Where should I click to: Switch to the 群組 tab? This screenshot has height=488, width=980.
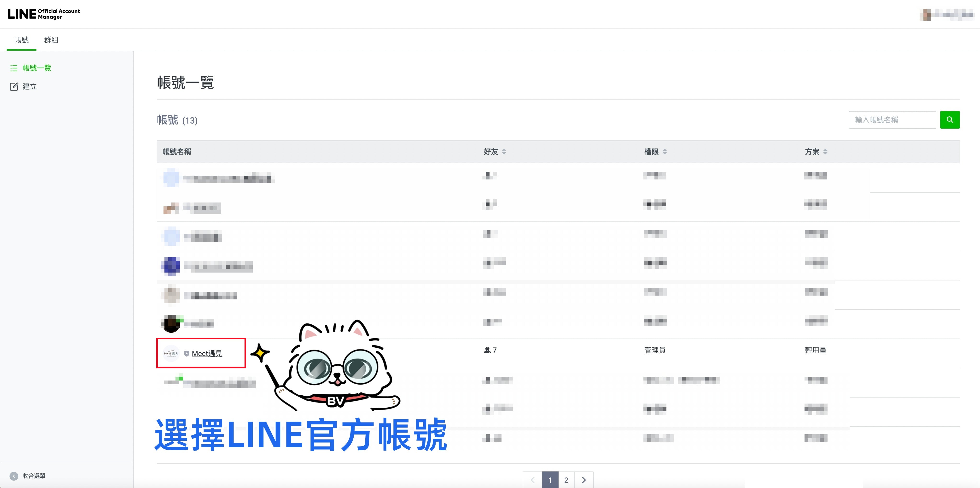tap(51, 40)
